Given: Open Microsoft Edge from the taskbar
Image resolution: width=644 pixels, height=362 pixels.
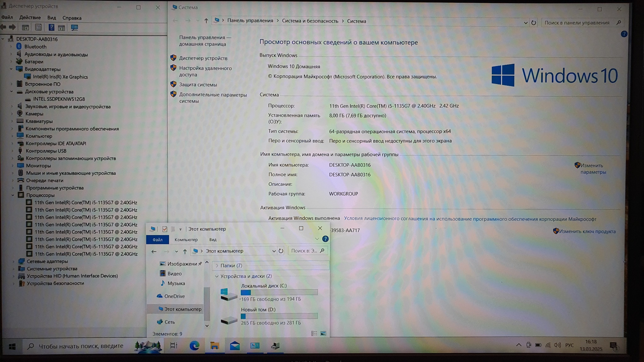Looking at the screenshot, I should point(194,346).
